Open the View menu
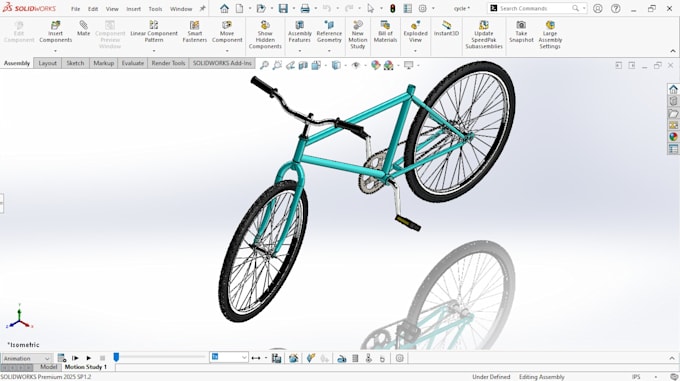 click(112, 9)
